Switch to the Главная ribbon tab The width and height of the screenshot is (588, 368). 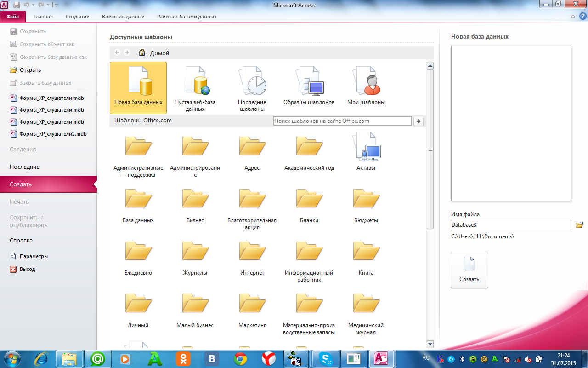tap(43, 17)
